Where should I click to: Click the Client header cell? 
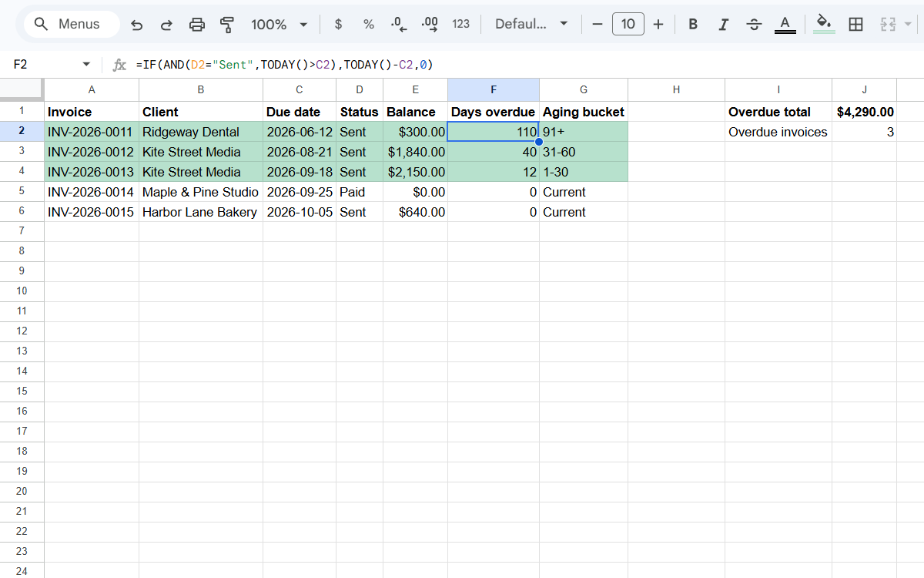tap(201, 112)
